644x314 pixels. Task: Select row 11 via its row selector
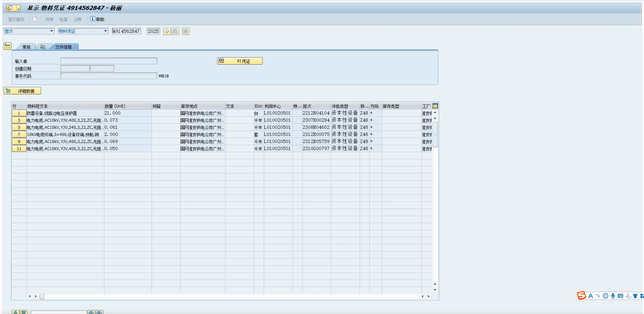point(19,149)
